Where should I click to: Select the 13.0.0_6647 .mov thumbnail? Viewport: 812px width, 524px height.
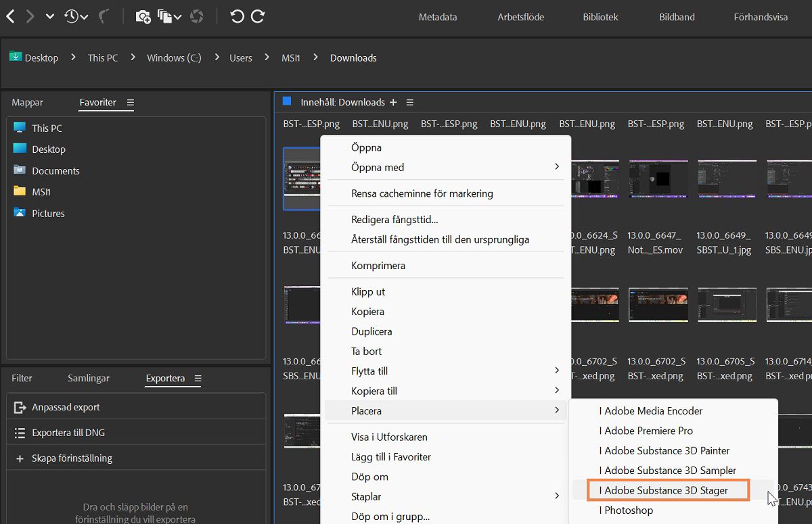658,178
